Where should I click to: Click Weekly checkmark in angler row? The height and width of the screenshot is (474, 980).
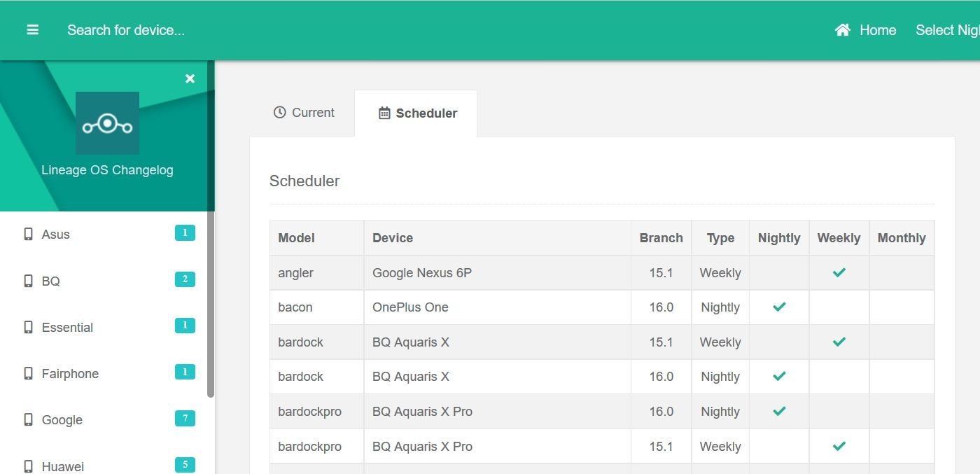pos(839,272)
